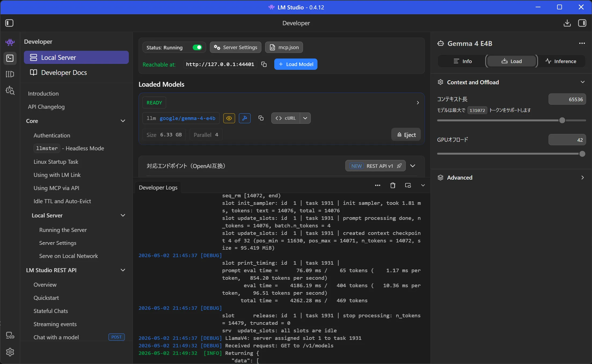Viewport: 592px width, 364px height.
Task: Select Local Server in Developer sidebar
Action: point(76,57)
